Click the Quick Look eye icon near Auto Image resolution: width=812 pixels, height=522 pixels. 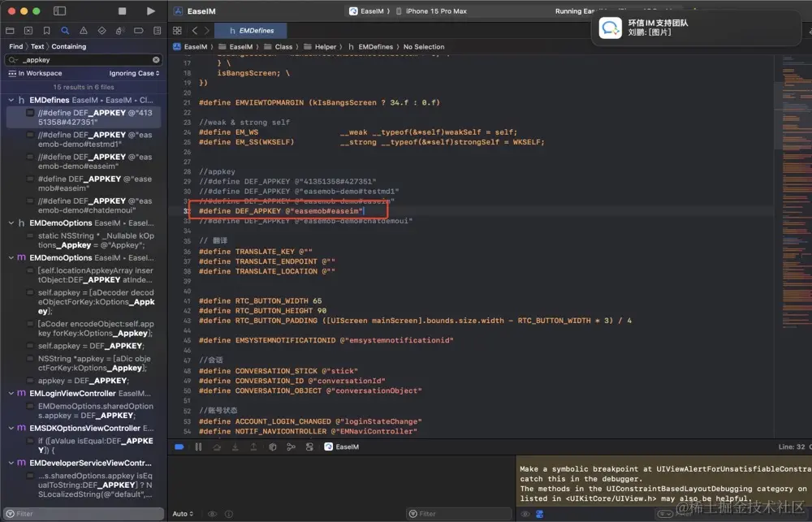click(x=212, y=514)
